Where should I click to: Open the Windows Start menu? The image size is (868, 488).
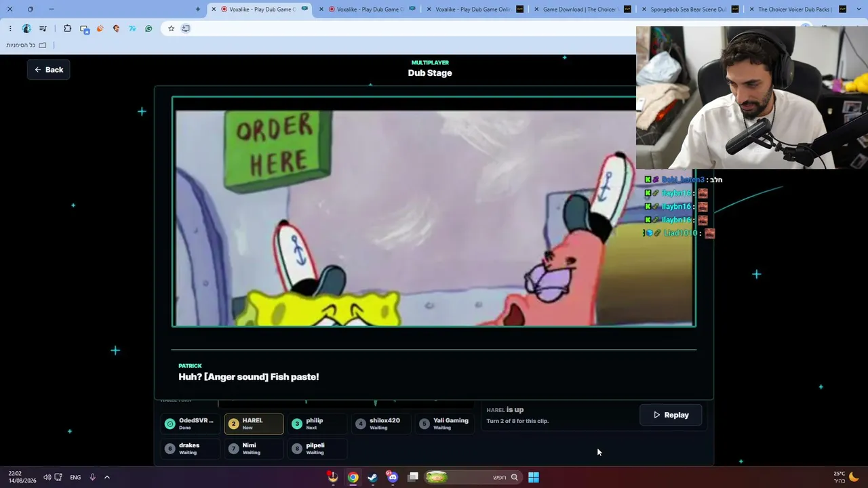pos(534,477)
